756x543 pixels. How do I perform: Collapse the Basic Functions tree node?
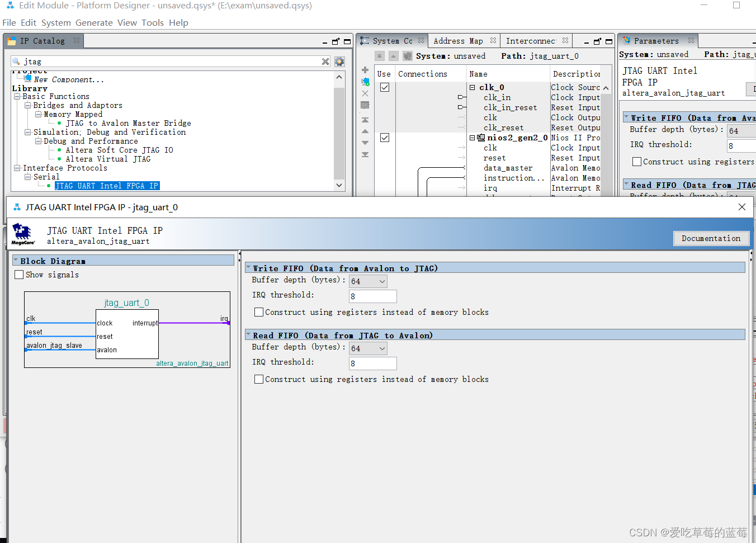point(17,96)
